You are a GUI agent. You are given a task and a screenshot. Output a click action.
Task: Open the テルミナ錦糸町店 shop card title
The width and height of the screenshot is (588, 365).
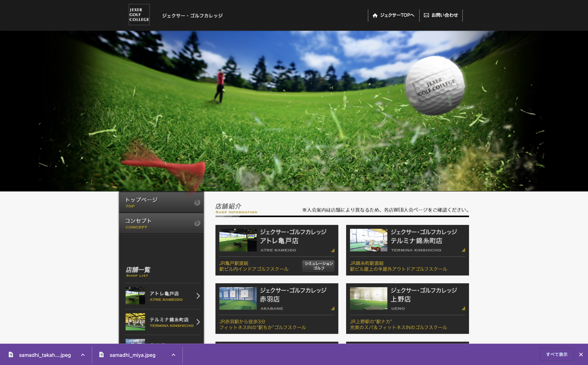[x=424, y=236]
